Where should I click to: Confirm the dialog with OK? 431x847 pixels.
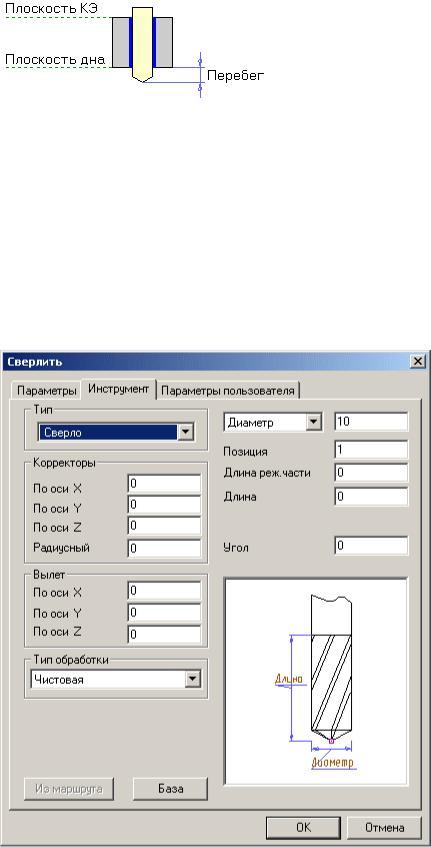[304, 827]
